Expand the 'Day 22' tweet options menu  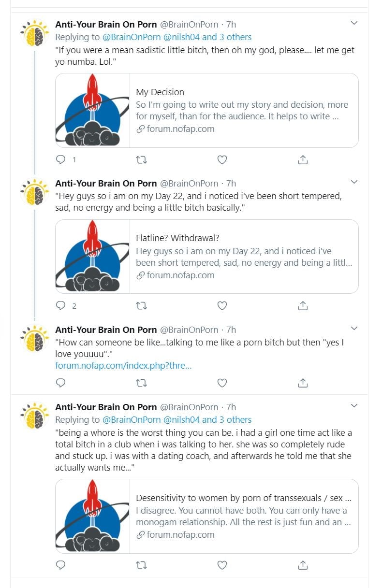pos(354,182)
